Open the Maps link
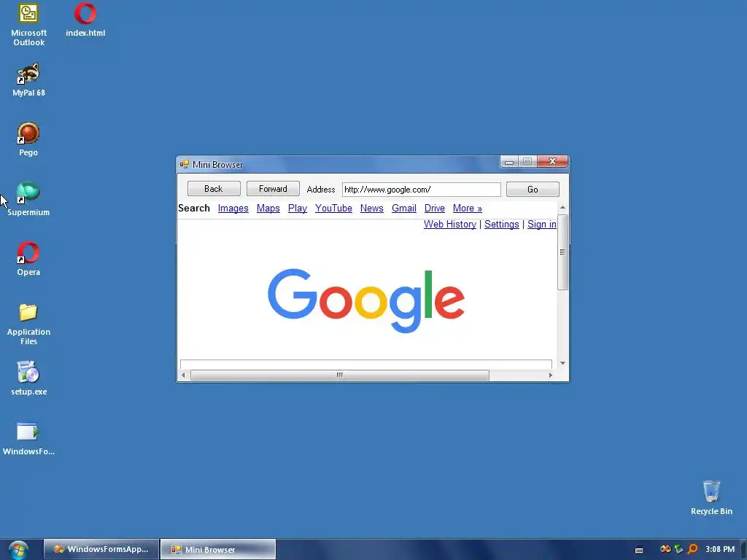Image resolution: width=747 pixels, height=560 pixels. pos(268,209)
